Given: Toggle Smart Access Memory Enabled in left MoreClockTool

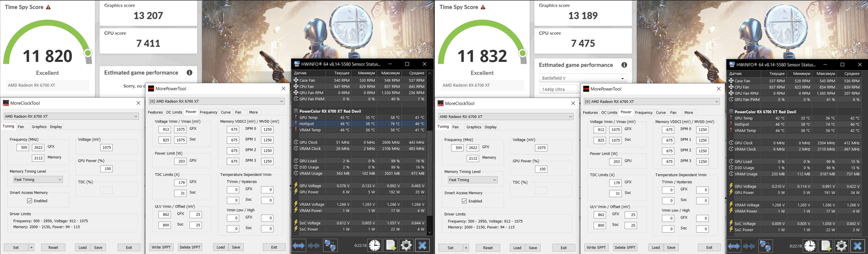Looking at the screenshot, I should tap(29, 201).
